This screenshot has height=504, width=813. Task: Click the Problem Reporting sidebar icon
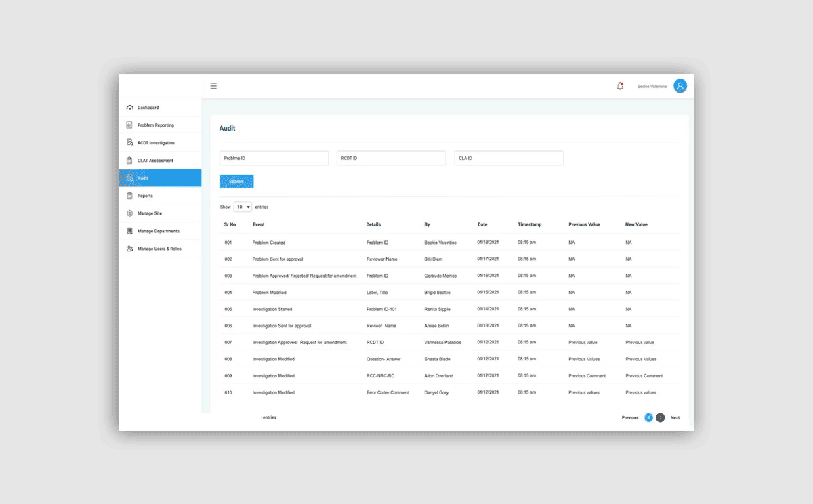[x=129, y=125]
